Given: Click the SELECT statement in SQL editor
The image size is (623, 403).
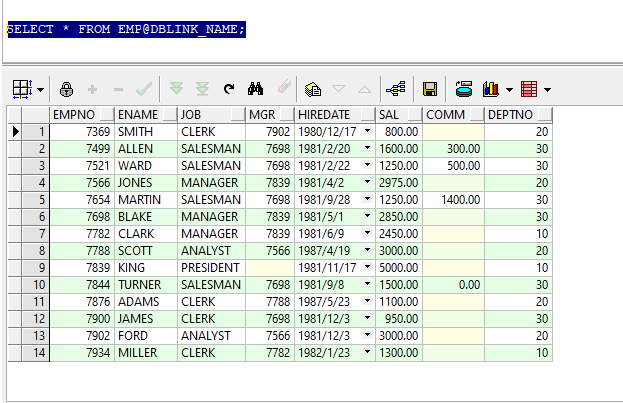Looking at the screenshot, I should (x=126, y=29).
